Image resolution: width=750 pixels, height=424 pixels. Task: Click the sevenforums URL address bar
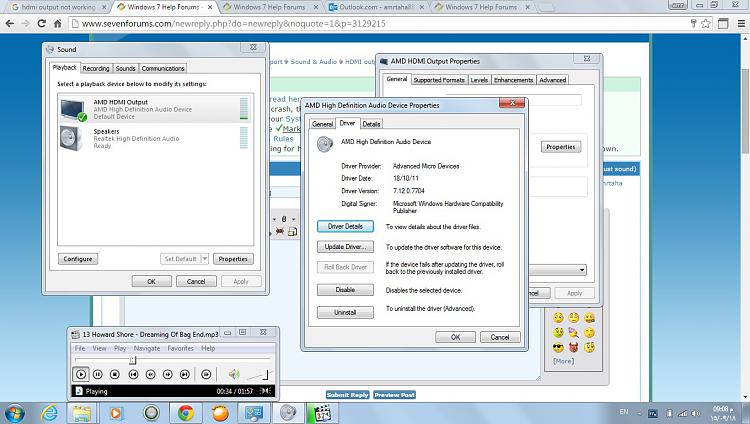[378, 23]
